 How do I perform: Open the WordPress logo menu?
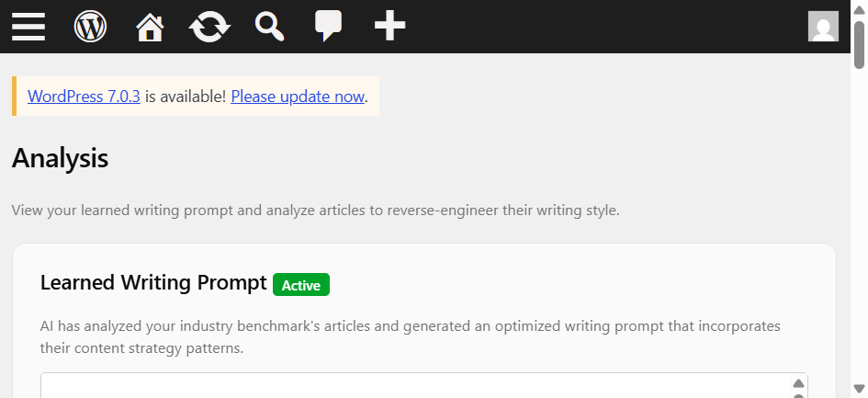[90, 26]
